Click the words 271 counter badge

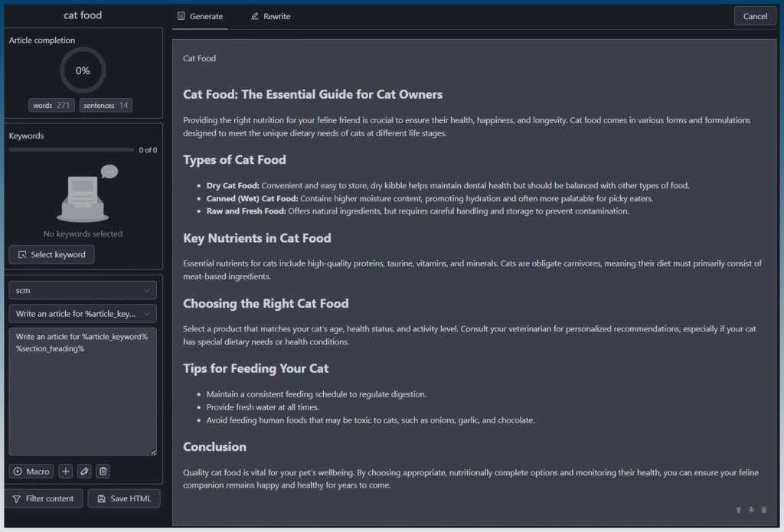pyautogui.click(x=51, y=106)
